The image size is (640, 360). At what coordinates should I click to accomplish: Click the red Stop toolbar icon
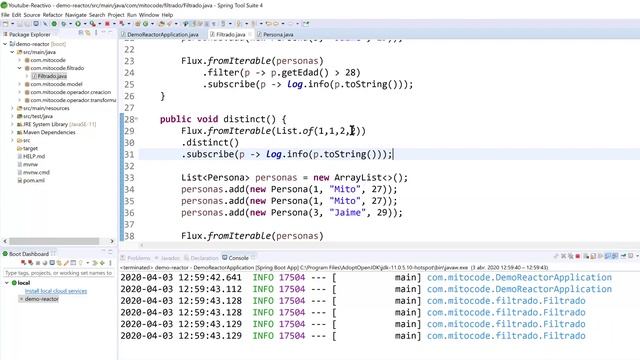107,24
